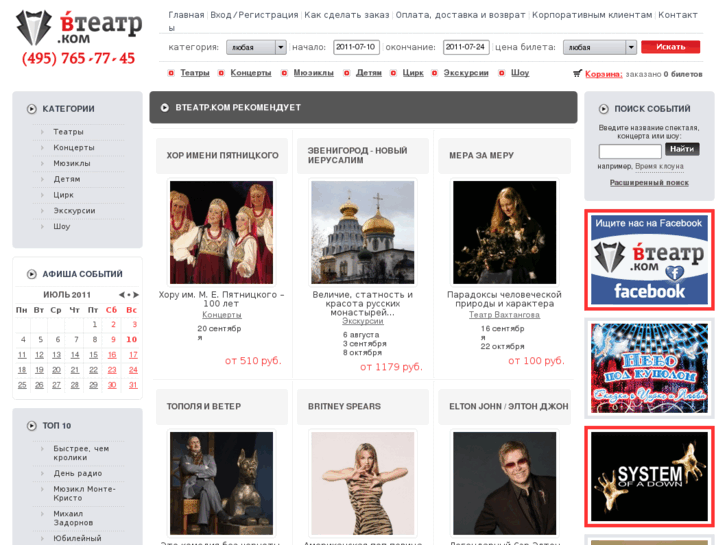Select Шоу in sidebar categories

pyautogui.click(x=62, y=226)
